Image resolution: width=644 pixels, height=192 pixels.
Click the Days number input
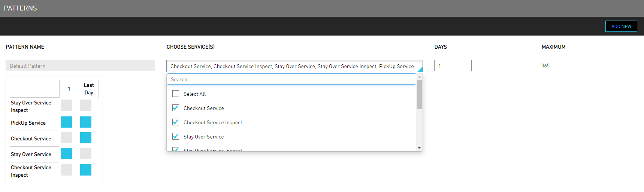pyautogui.click(x=453, y=66)
